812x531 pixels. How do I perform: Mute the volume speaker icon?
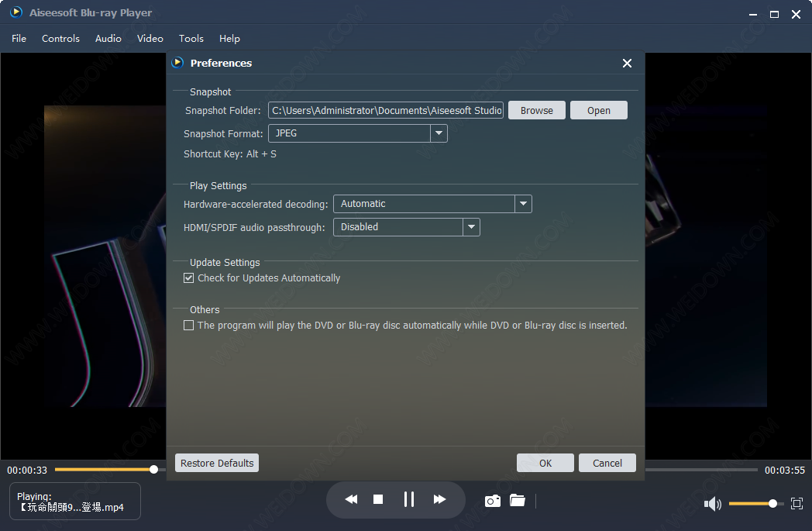pyautogui.click(x=712, y=505)
